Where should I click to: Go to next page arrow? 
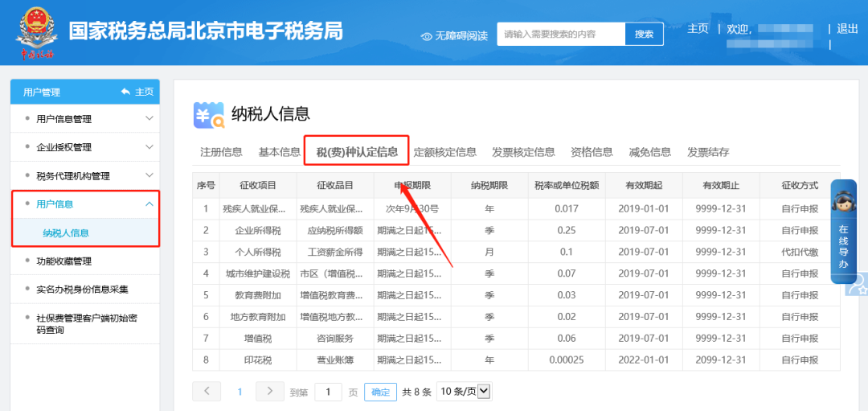(269, 391)
